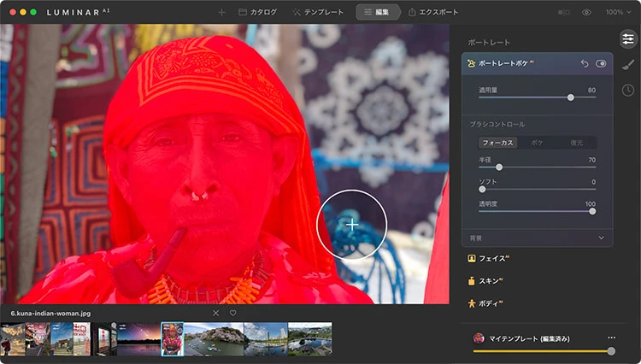This screenshot has height=364, width=641.
Task: Expand the 背景 section
Action: [601, 238]
